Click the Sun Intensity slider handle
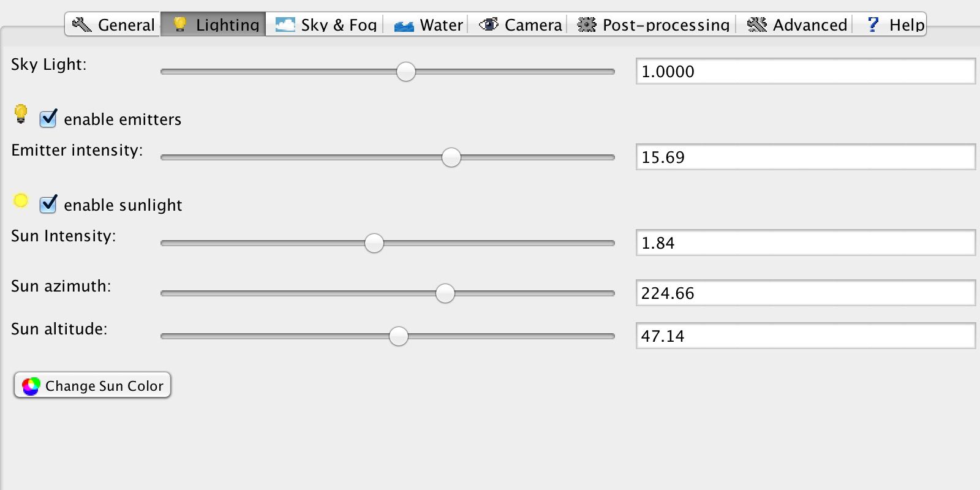The width and height of the screenshot is (980, 490). pyautogui.click(x=374, y=243)
